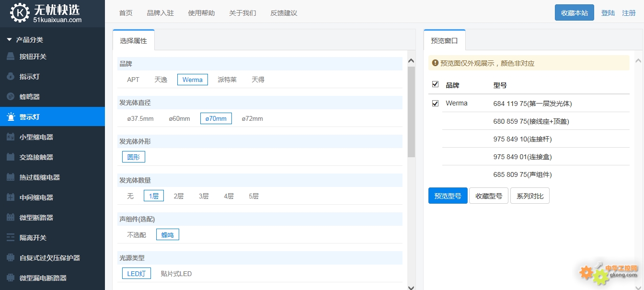Toggle the ø70mm diameter option
This screenshot has width=644, height=290.
(216, 118)
